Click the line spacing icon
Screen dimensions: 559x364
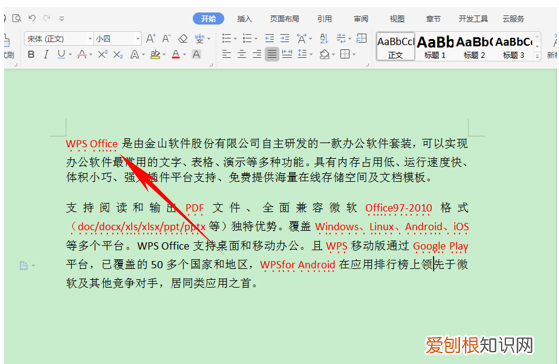click(x=303, y=54)
